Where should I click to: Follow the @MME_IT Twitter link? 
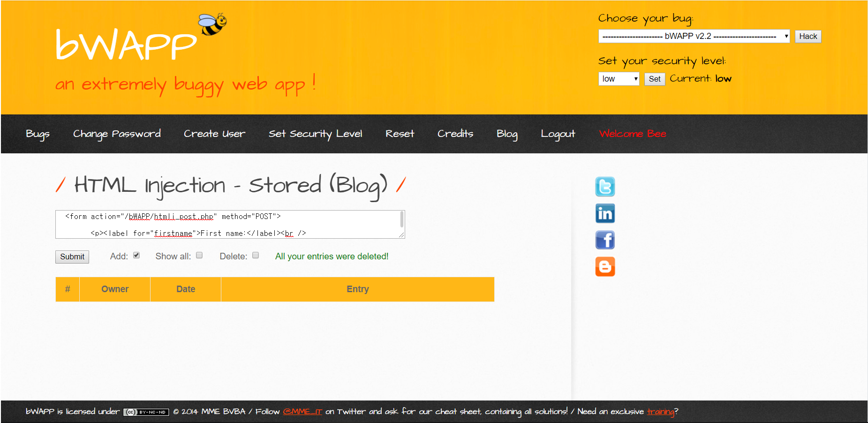302,412
